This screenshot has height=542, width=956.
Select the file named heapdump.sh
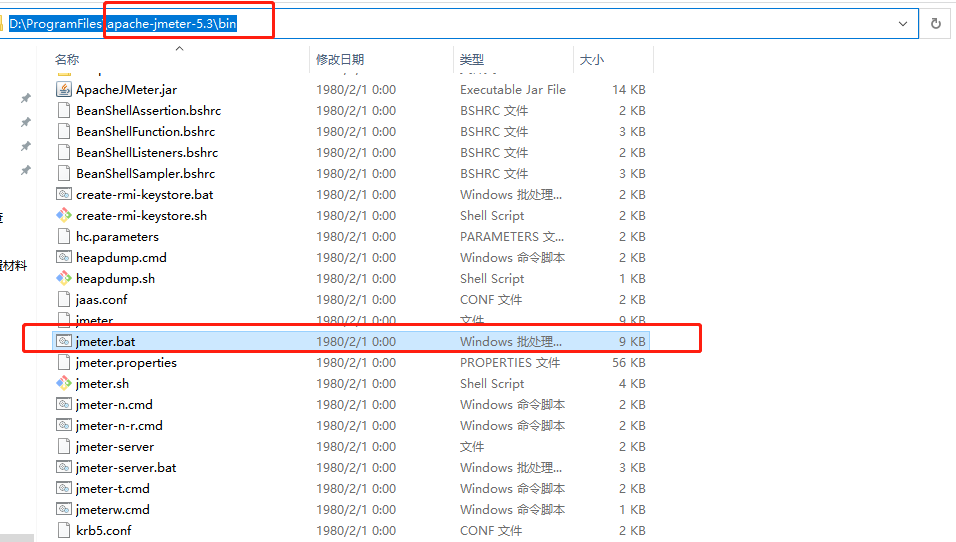pos(115,279)
